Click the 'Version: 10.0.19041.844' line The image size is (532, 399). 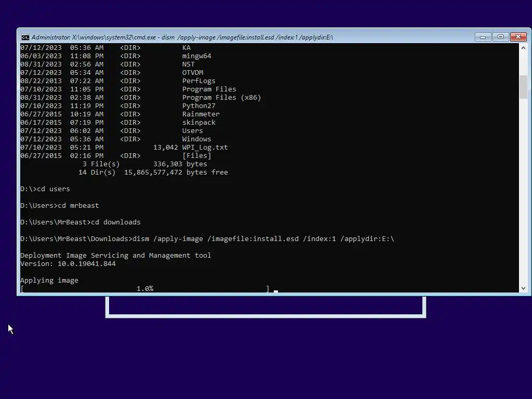point(68,263)
